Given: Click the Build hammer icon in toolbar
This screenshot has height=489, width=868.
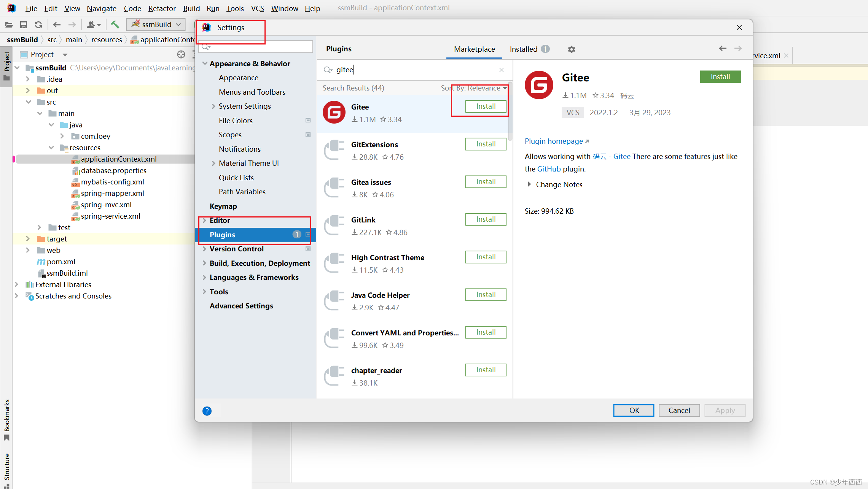Looking at the screenshot, I should (x=115, y=25).
